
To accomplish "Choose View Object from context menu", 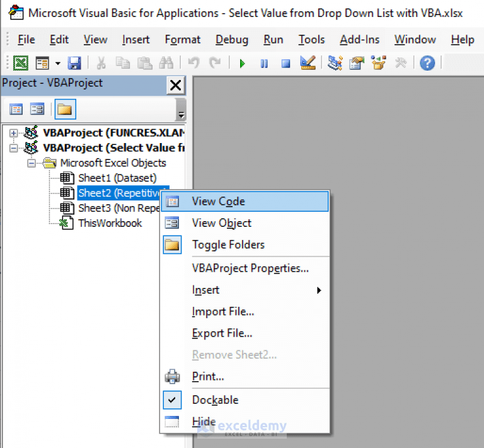I will pos(245,223).
